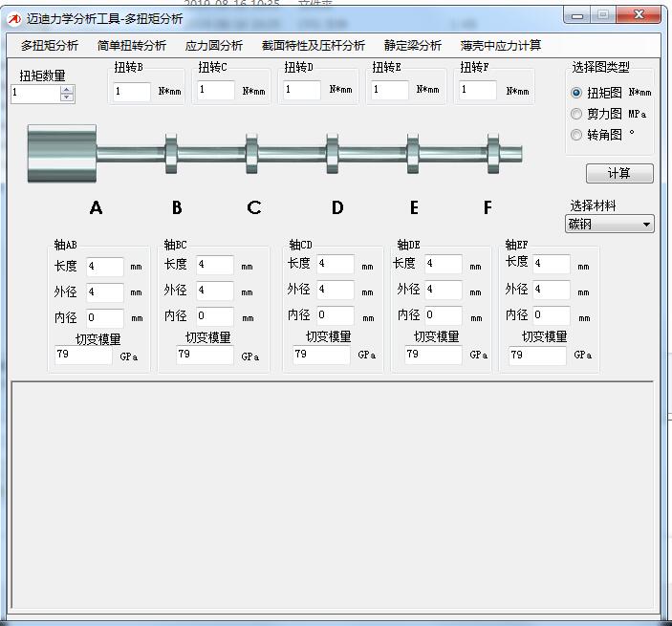Click the 扭转E torque input field
The width and height of the screenshot is (672, 626).
point(390,90)
